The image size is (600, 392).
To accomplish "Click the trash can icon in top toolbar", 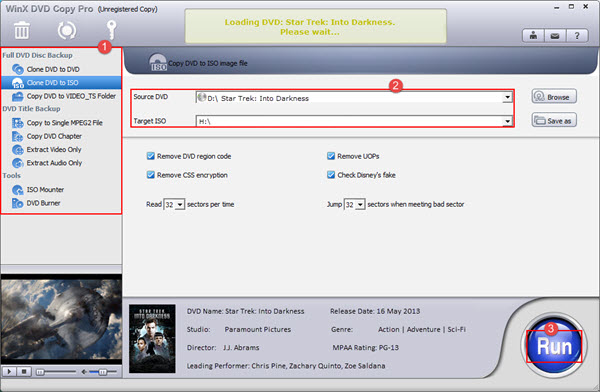I will pos(22,30).
